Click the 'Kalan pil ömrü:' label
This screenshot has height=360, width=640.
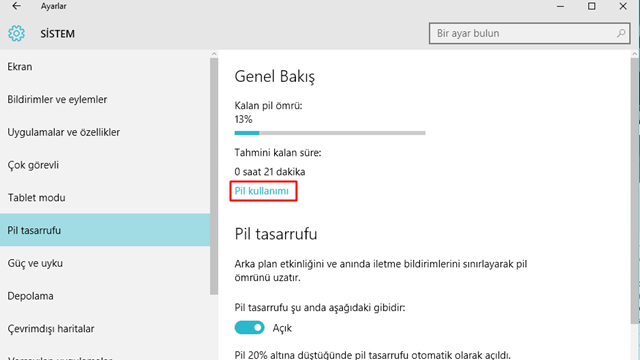point(268,106)
